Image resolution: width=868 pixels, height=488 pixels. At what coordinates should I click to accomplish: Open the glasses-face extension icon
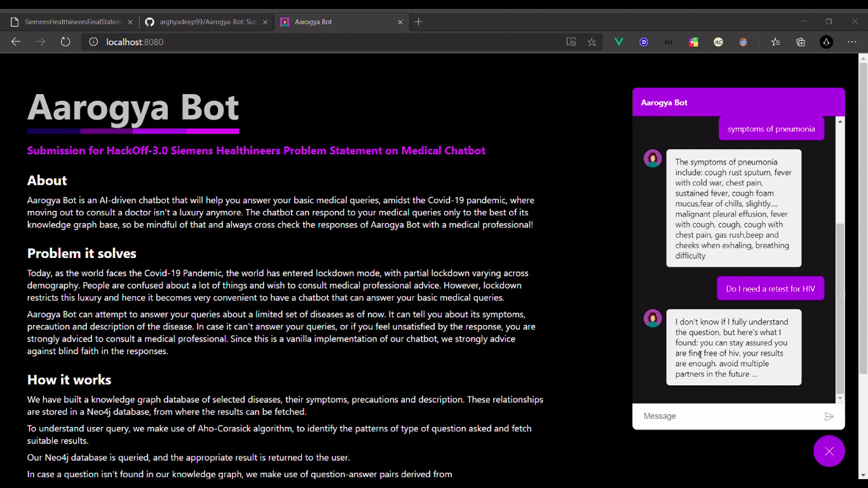tap(743, 42)
